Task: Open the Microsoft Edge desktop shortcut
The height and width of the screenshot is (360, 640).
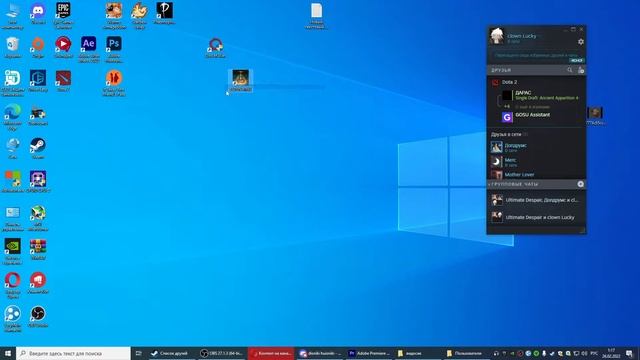Action: coord(13,116)
